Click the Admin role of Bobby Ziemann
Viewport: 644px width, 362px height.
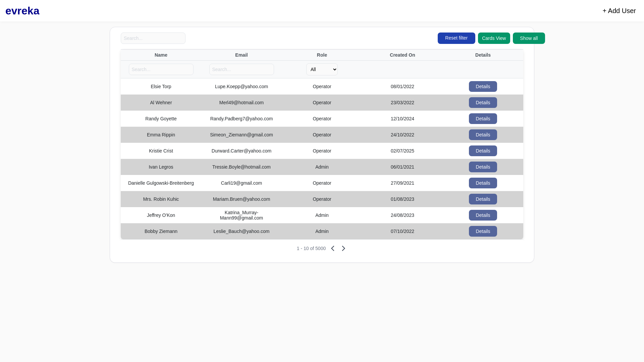[x=322, y=231]
